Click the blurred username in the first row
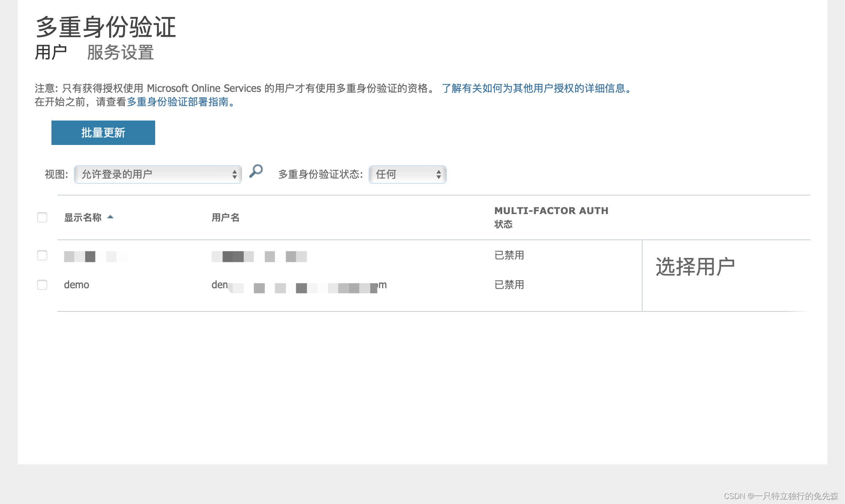Image resolution: width=845 pixels, height=504 pixels. (259, 256)
